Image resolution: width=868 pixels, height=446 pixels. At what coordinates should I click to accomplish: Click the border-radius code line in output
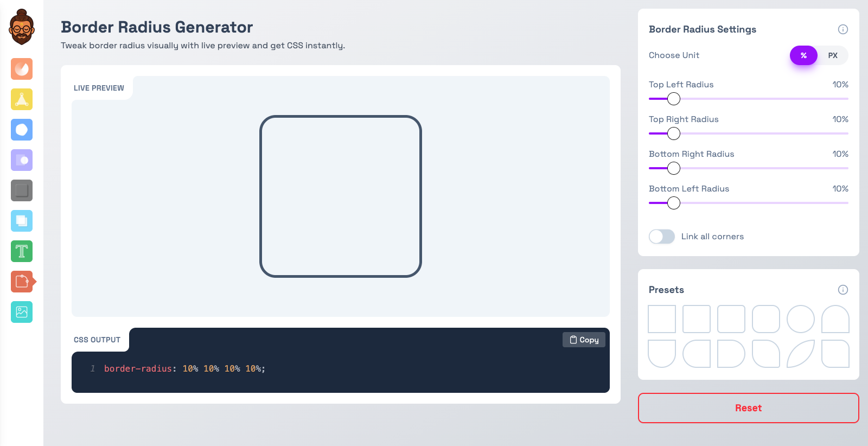click(x=184, y=369)
